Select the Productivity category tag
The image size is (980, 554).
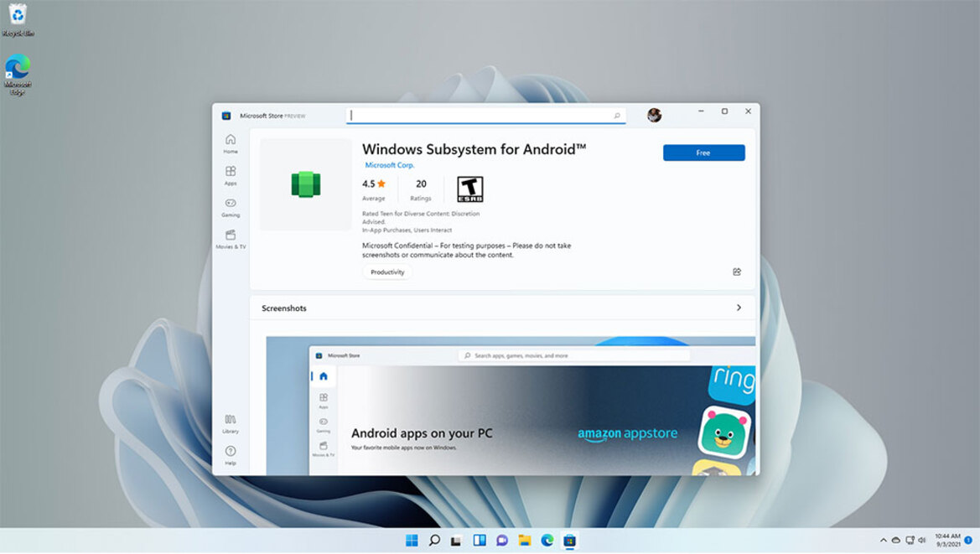(x=387, y=272)
